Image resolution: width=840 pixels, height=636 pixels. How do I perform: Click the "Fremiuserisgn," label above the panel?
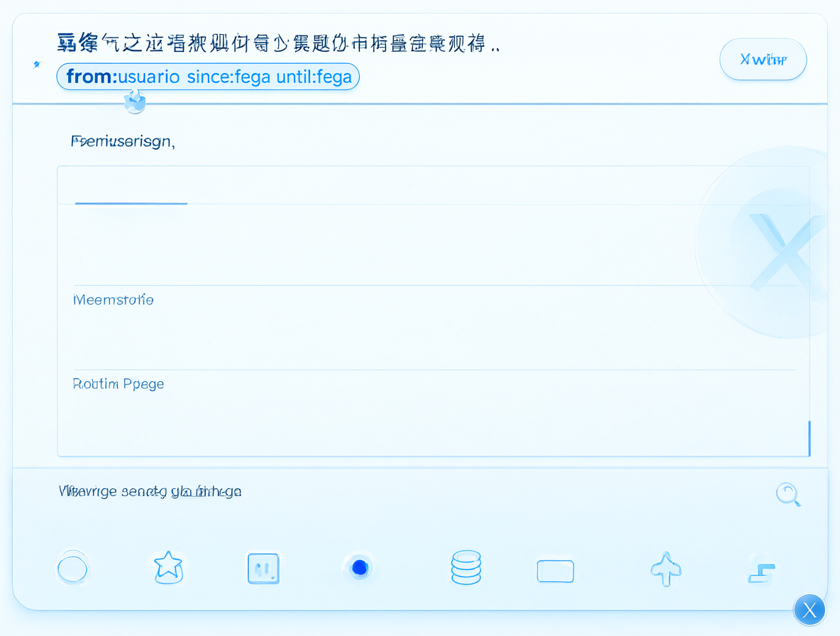123,141
